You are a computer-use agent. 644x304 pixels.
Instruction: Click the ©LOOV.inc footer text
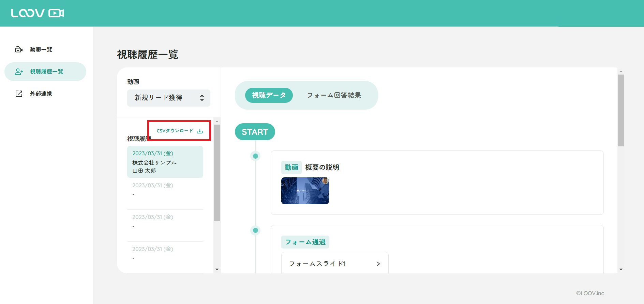(590, 293)
